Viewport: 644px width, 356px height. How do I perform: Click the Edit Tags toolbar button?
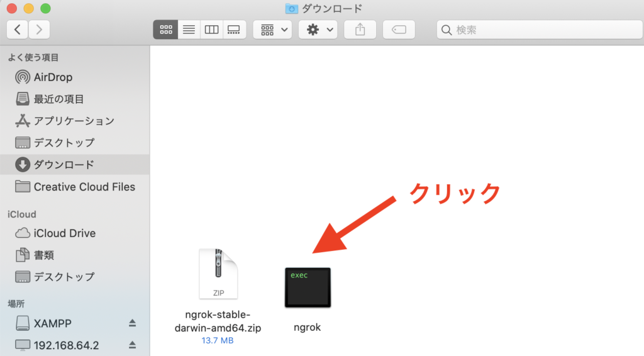[399, 30]
